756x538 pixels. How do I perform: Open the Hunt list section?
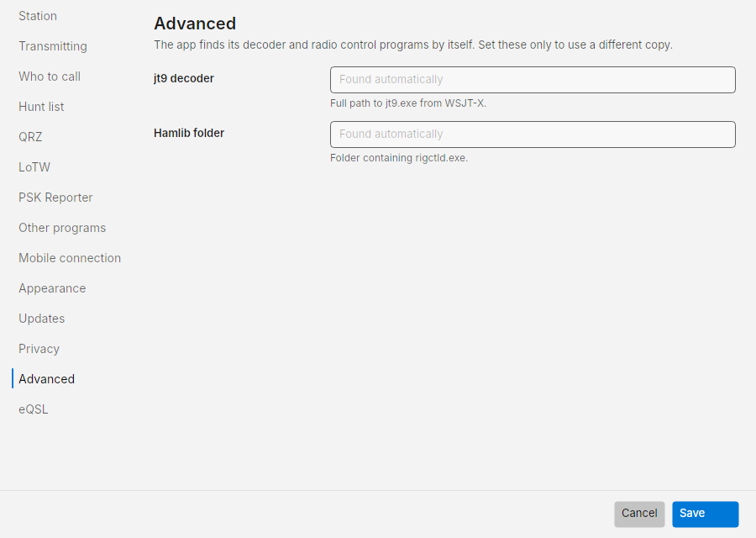[x=41, y=107]
